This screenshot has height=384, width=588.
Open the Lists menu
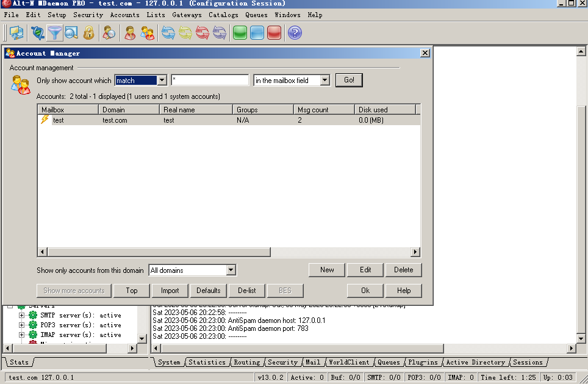(x=156, y=15)
